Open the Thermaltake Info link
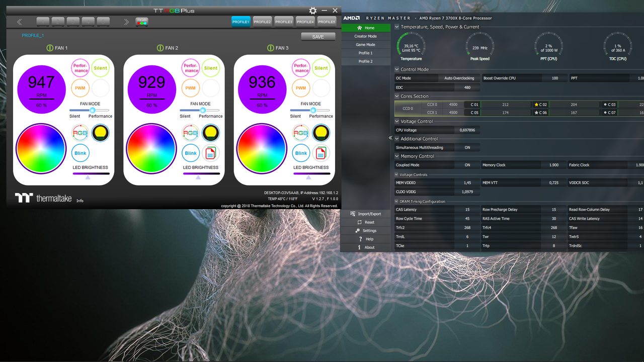 coord(80,201)
